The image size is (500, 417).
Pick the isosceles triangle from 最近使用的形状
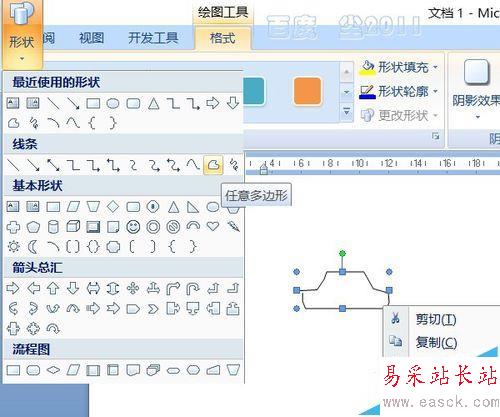click(153, 104)
